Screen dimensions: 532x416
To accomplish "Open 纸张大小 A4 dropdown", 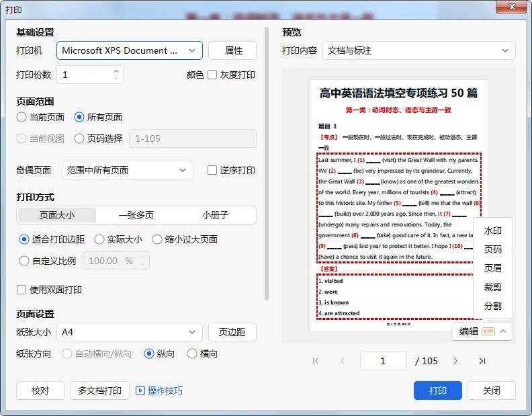I will tap(130, 332).
